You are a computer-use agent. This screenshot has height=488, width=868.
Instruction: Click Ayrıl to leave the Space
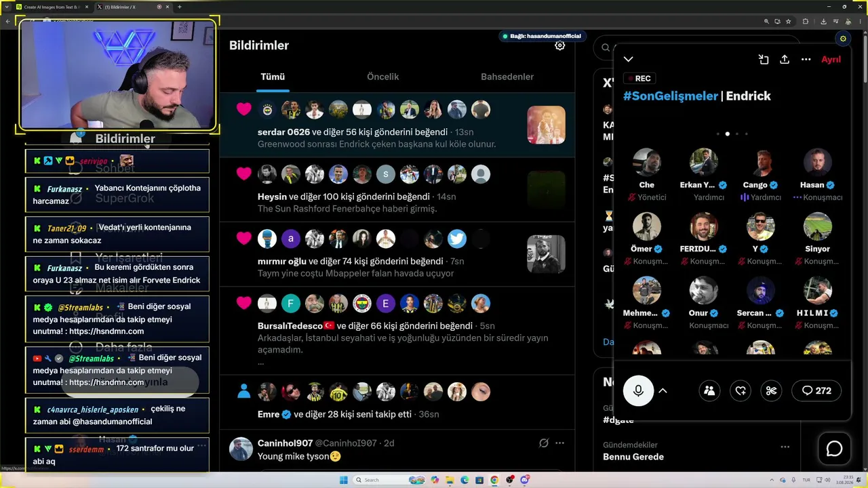(x=831, y=60)
